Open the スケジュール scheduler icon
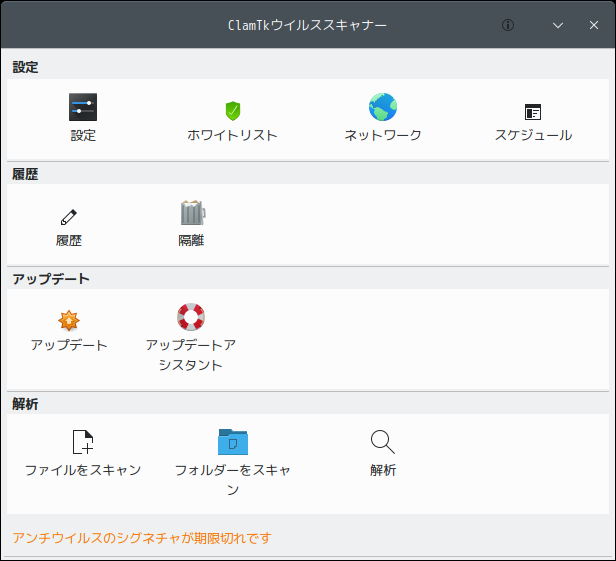616x561 pixels. [x=533, y=112]
